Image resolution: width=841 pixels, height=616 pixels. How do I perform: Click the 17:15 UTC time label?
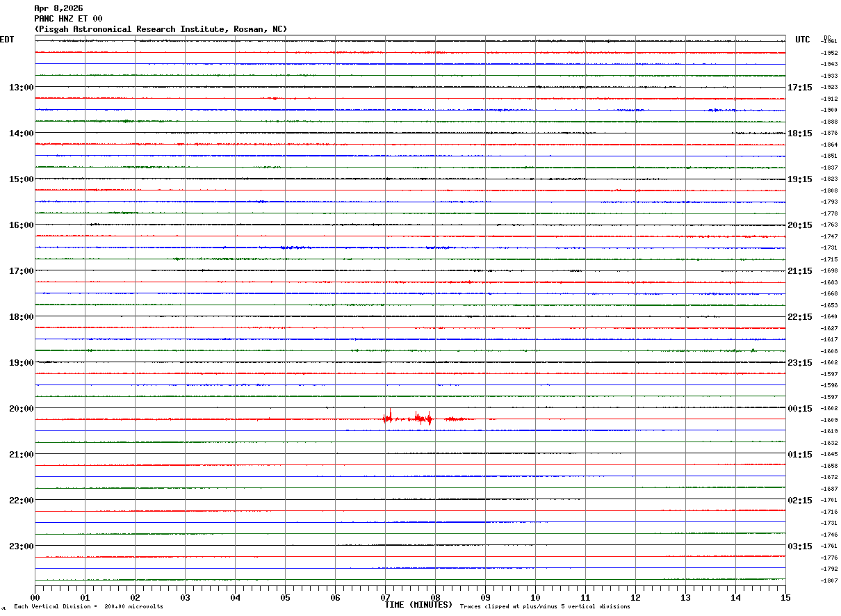799,88
